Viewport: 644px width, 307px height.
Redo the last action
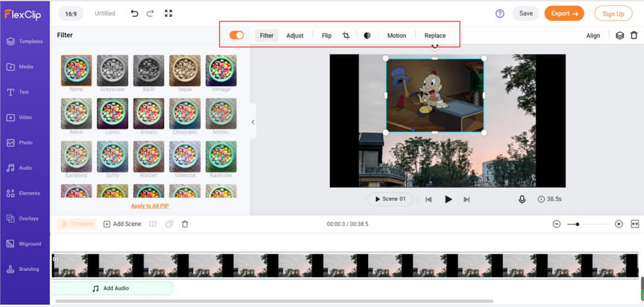150,14
